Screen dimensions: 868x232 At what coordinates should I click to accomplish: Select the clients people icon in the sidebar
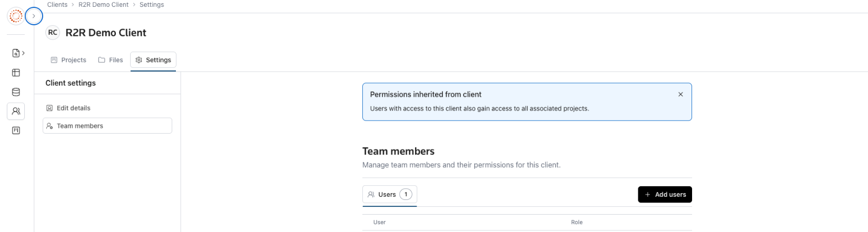pos(16,111)
